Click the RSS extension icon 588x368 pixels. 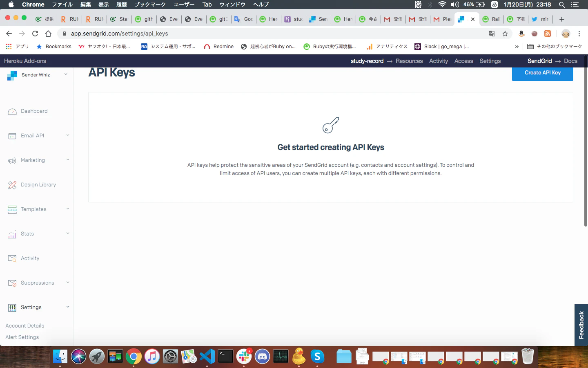548,34
